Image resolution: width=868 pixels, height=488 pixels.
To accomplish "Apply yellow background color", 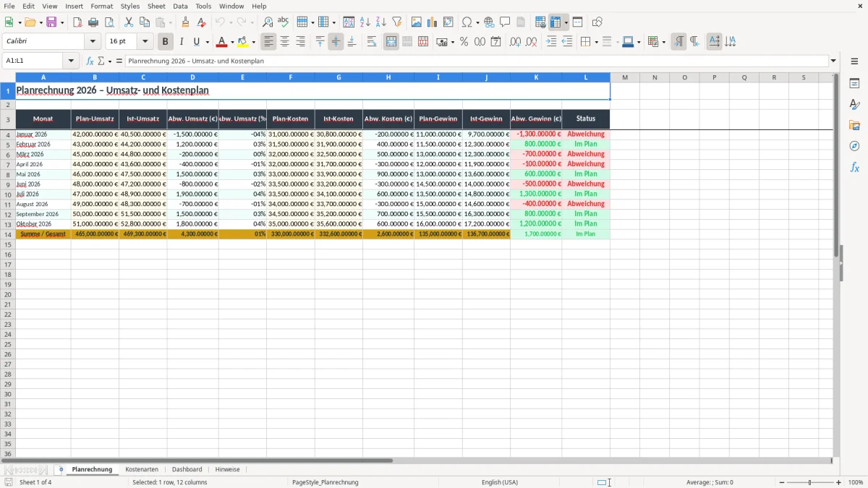I will (244, 42).
